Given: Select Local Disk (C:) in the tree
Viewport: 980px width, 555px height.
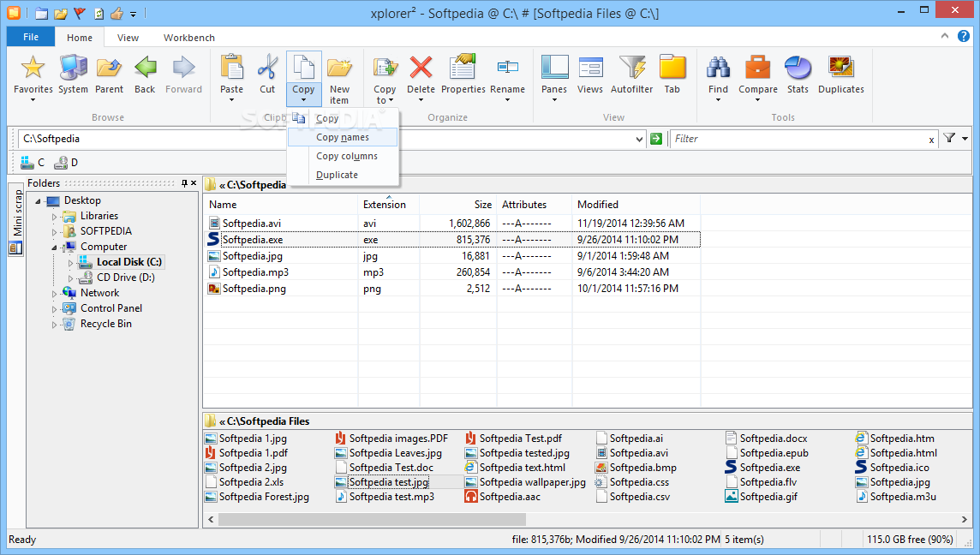Looking at the screenshot, I should point(128,262).
